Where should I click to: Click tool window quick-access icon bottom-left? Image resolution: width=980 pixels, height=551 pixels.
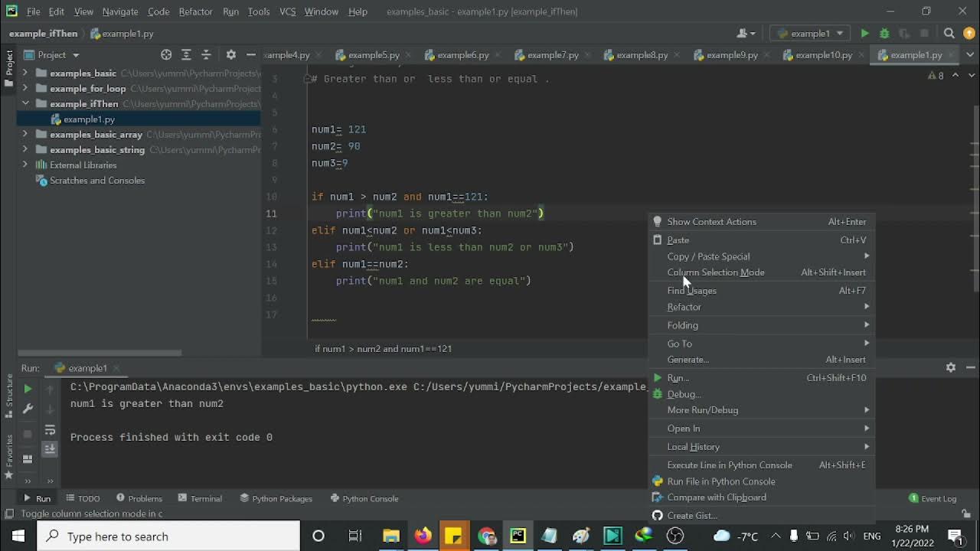[x=9, y=514]
